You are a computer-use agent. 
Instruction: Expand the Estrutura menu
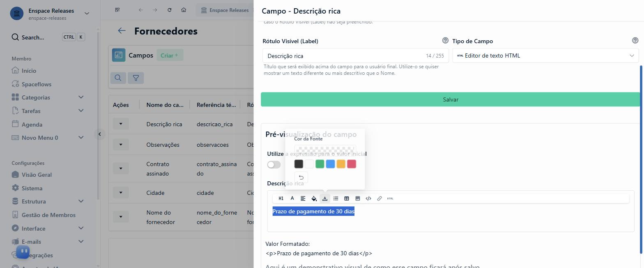click(81, 201)
